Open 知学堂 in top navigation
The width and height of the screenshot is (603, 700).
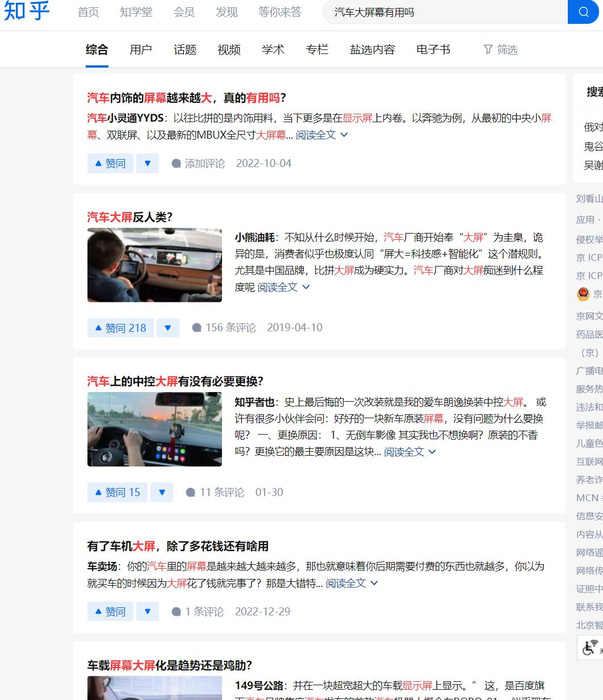pyautogui.click(x=136, y=12)
